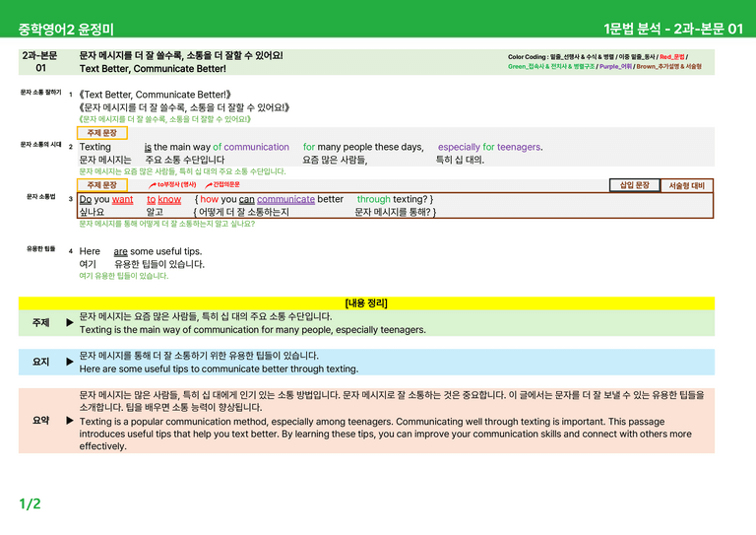Viewport: 756px width, 535px height.
Task: Click the purple word "communication" in sentence 2
Action: pos(257,147)
